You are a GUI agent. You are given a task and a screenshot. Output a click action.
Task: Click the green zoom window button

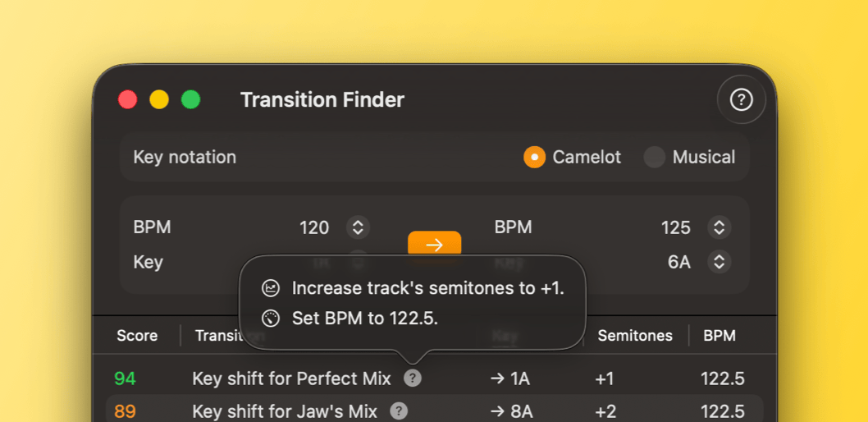pyautogui.click(x=190, y=100)
